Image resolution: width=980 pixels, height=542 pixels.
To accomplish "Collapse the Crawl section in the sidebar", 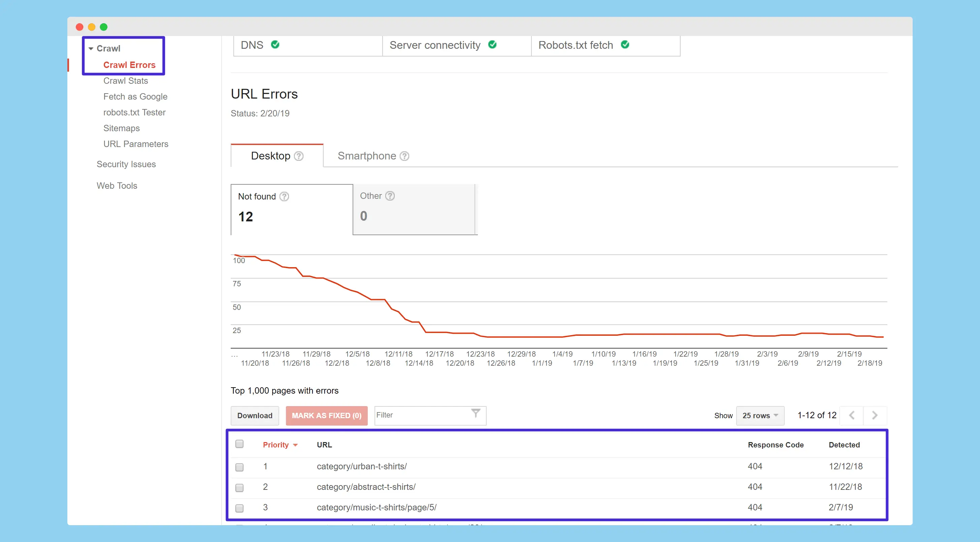I will click(x=91, y=48).
